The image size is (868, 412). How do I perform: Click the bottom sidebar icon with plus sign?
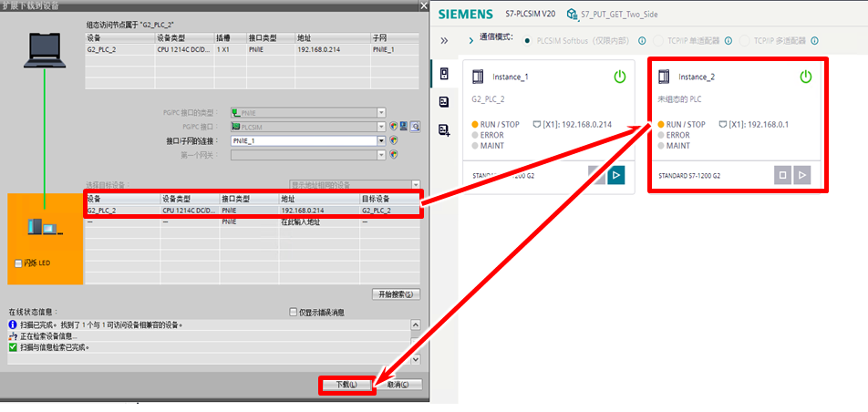444,130
